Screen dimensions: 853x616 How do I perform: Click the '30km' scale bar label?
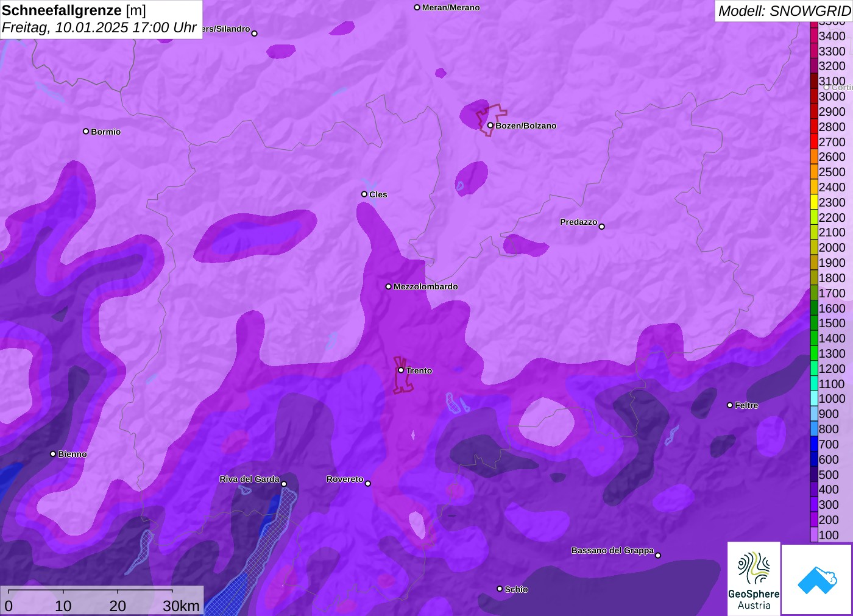[x=181, y=606]
